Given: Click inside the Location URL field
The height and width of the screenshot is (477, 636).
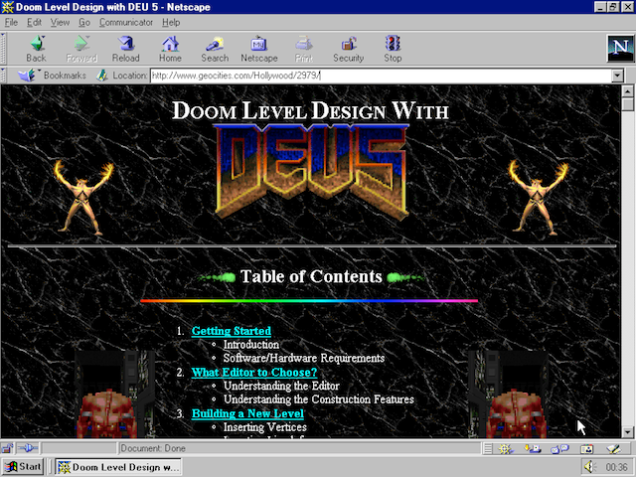Looking at the screenshot, I should pos(381,75).
